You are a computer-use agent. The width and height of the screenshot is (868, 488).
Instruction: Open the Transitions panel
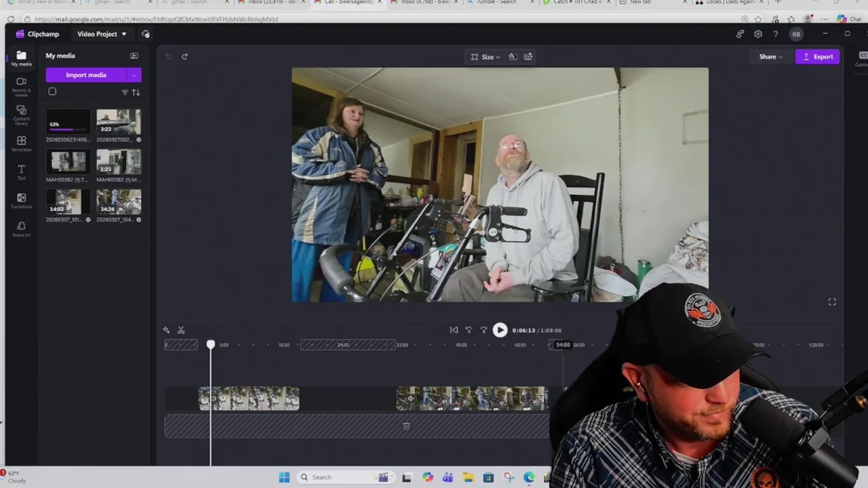(21, 201)
